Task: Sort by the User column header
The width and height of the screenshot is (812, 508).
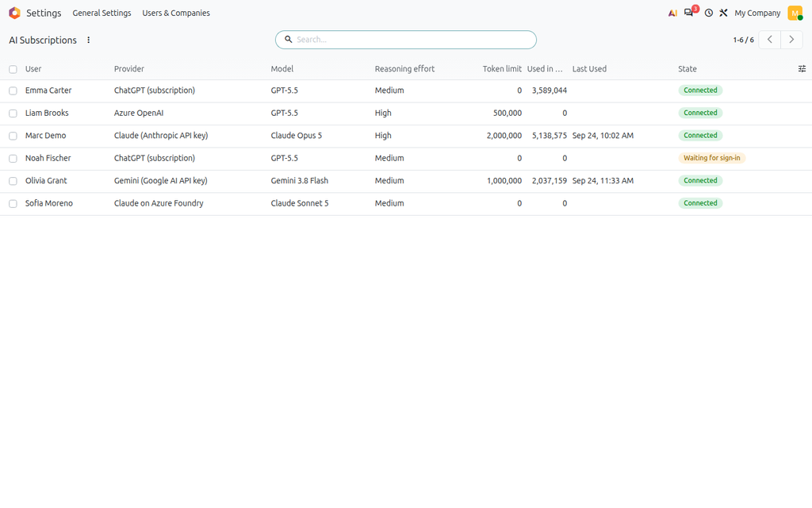Action: tap(33, 69)
